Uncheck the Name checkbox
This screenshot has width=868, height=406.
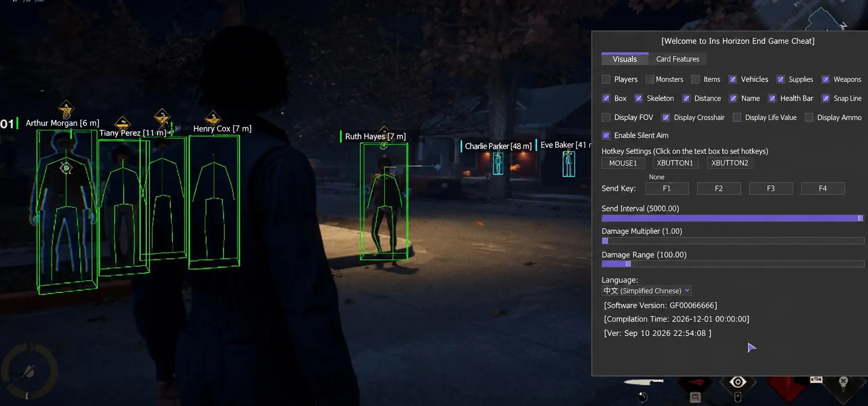tap(733, 98)
